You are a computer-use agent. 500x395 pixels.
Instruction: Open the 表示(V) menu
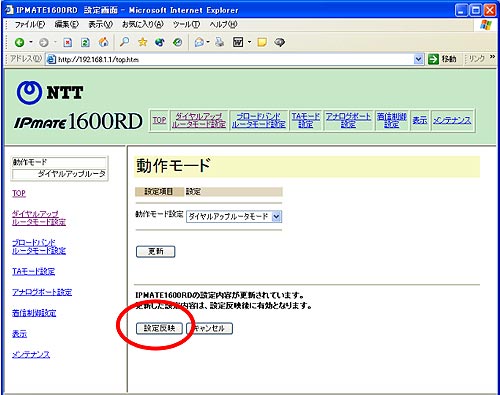(x=100, y=24)
